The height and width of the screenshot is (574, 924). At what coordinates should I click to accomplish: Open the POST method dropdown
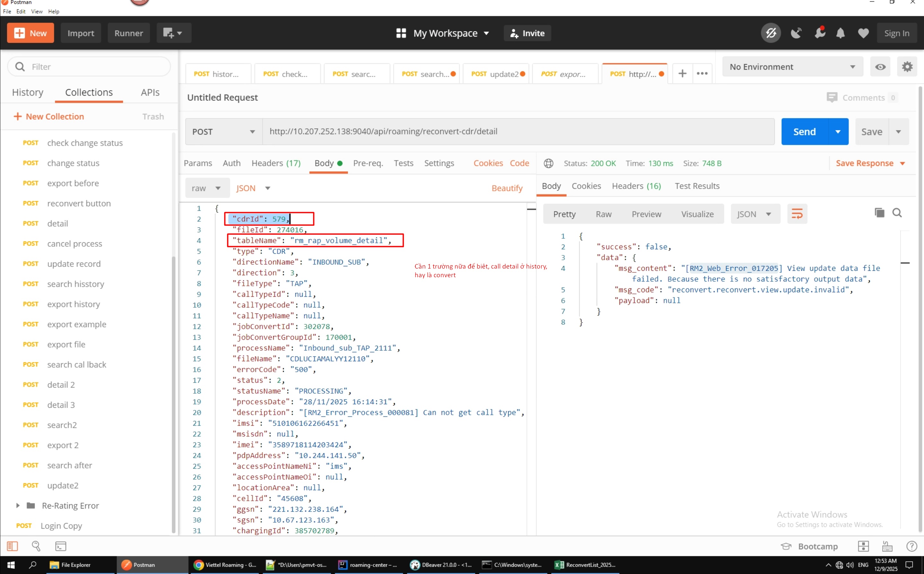(x=223, y=132)
